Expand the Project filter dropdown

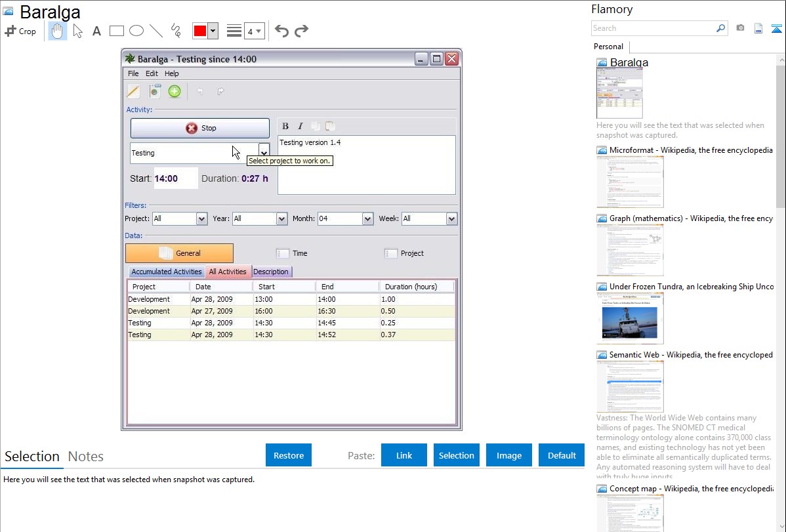point(201,218)
